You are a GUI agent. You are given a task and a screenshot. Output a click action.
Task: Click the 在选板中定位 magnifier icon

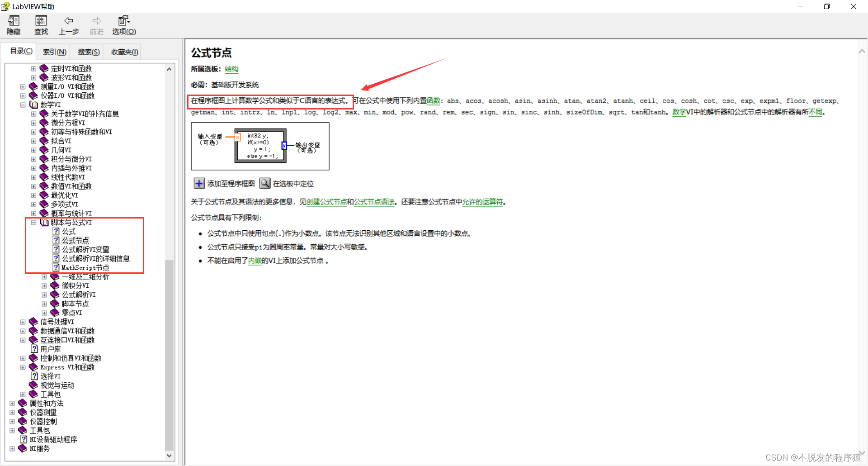coord(264,183)
